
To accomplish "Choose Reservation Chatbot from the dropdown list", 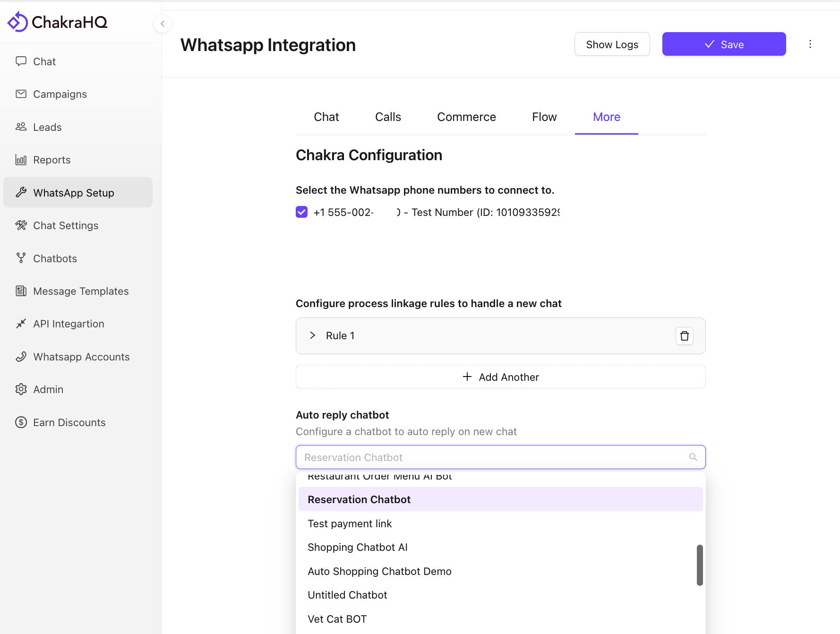I will (500, 499).
